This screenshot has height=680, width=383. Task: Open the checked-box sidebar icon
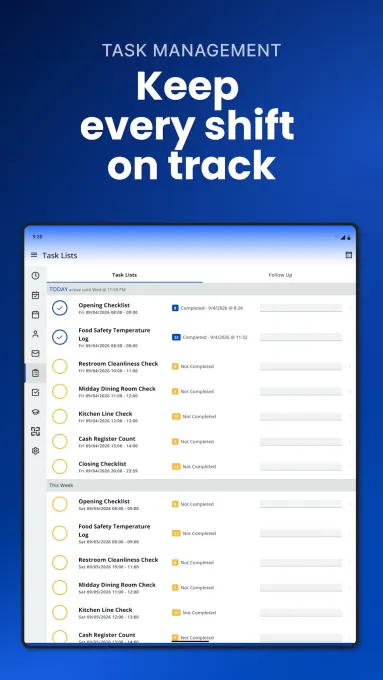pyautogui.click(x=36, y=392)
